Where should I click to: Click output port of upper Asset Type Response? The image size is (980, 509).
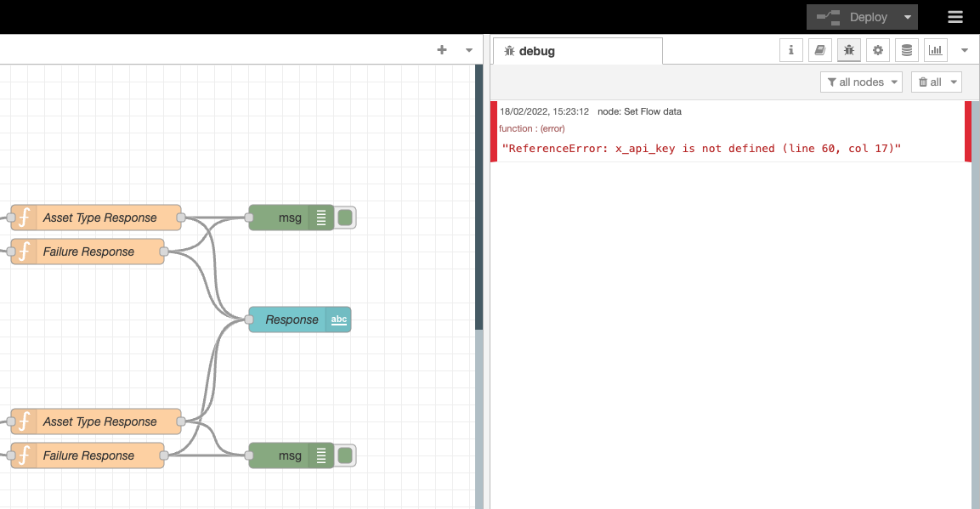coord(181,218)
